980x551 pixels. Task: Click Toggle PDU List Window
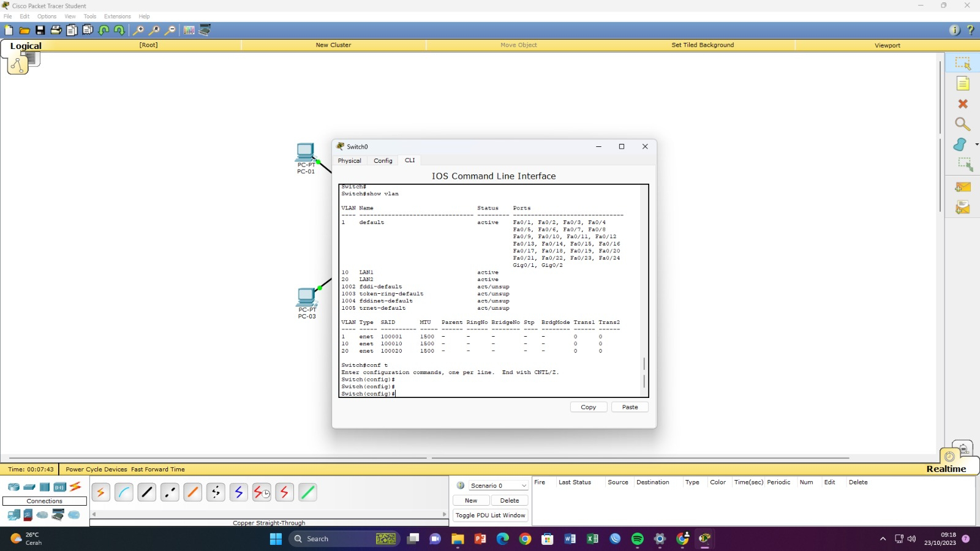(x=491, y=515)
